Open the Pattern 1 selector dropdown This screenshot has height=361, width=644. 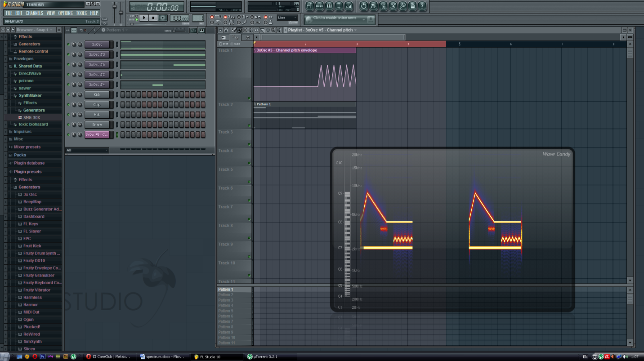[x=115, y=30]
